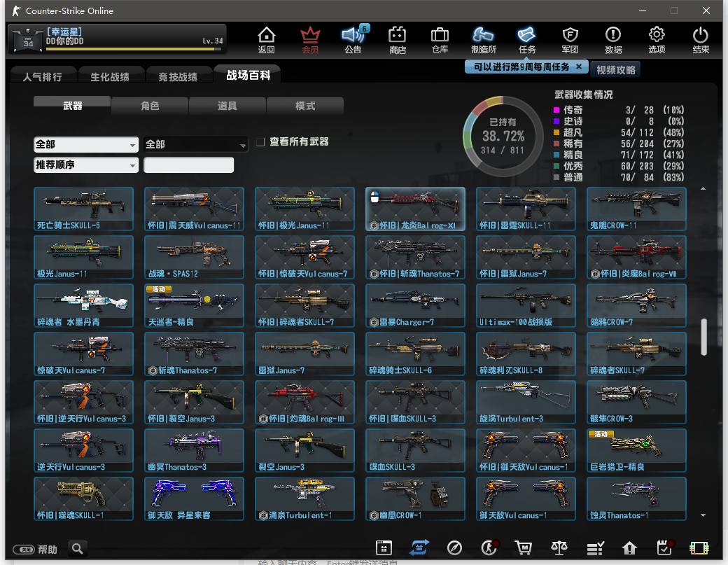Screen dimensions: 728x565
Task: Switch to the 人气排行 tab
Action: click(x=42, y=76)
